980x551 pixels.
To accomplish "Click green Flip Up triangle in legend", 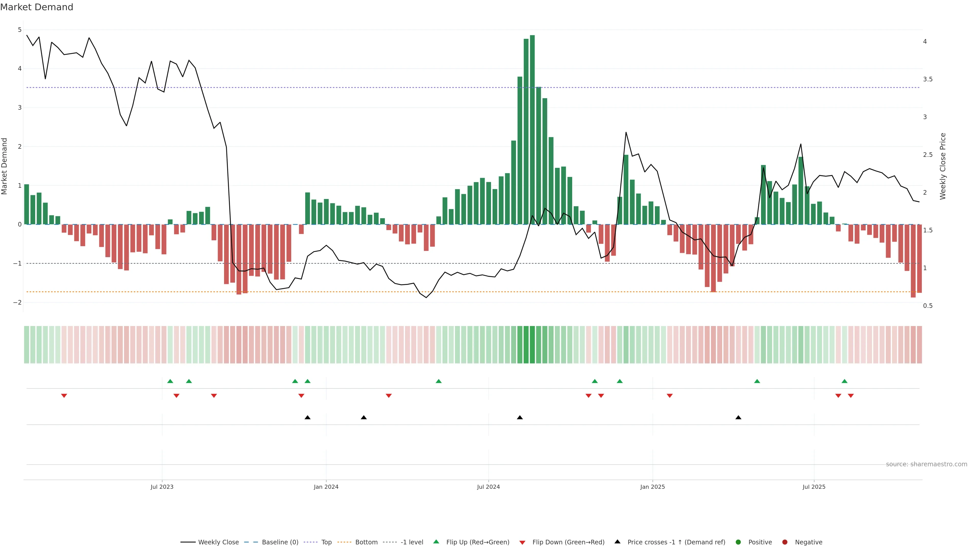I will pos(436,542).
